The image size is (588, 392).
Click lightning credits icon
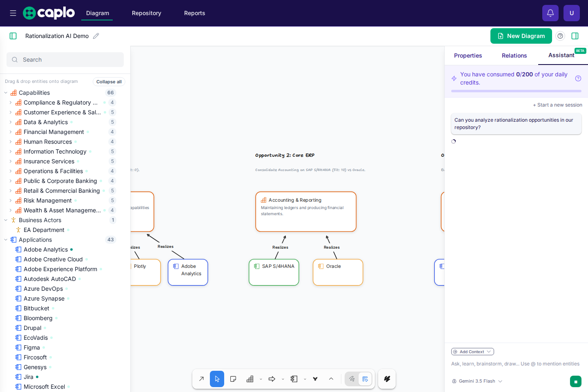pyautogui.click(x=454, y=78)
